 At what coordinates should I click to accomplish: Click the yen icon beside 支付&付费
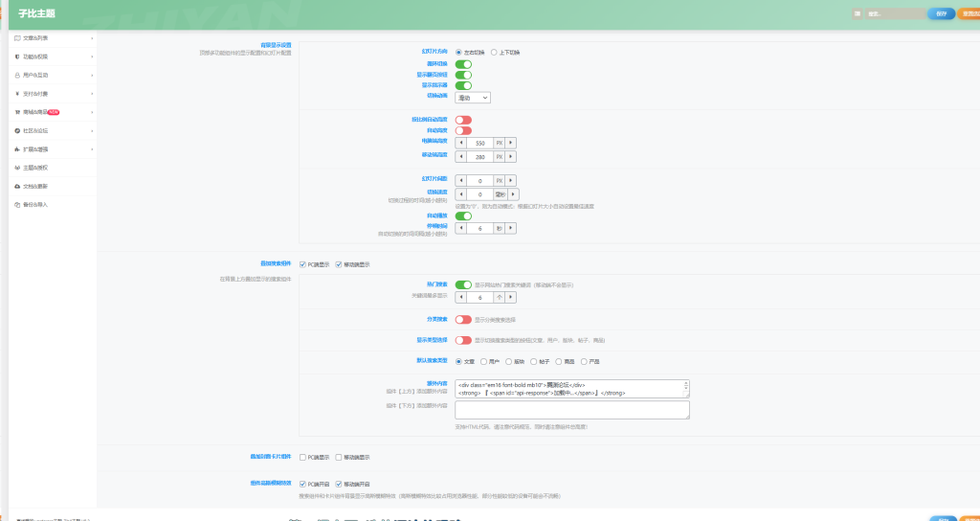[16, 94]
